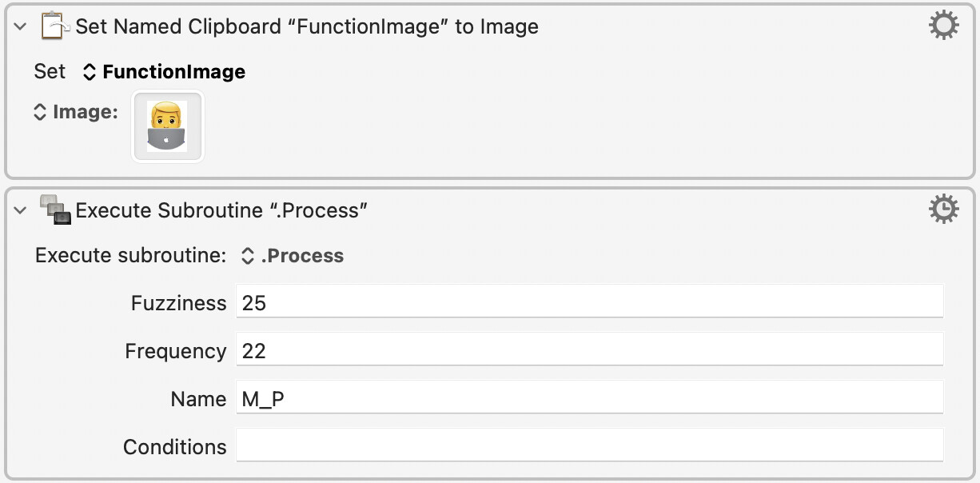Click the Execute Subroutine action icon
This screenshot has width=980, height=483.
tap(55, 210)
